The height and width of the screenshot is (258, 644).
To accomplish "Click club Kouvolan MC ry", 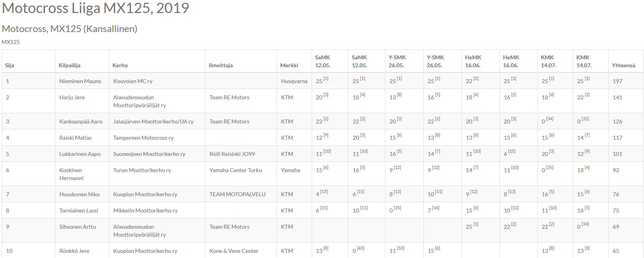I will [133, 81].
